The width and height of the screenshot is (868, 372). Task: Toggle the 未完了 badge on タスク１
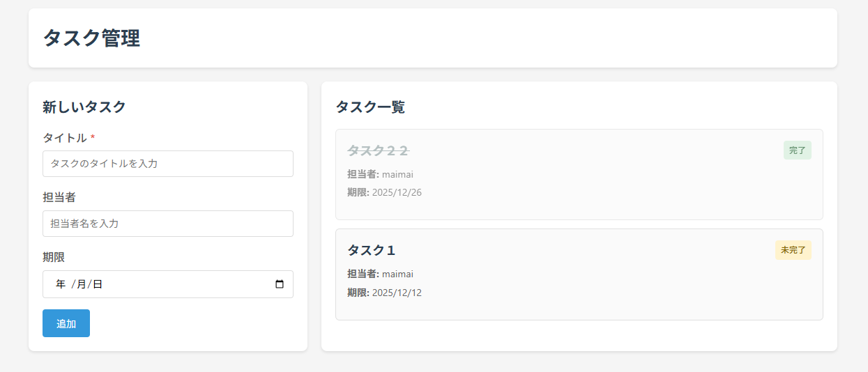click(x=793, y=250)
